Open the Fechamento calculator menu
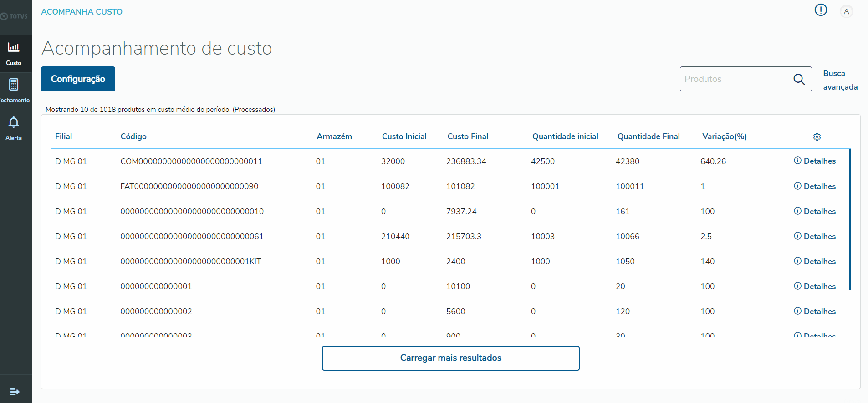Image resolution: width=868 pixels, height=403 pixels. [x=14, y=91]
